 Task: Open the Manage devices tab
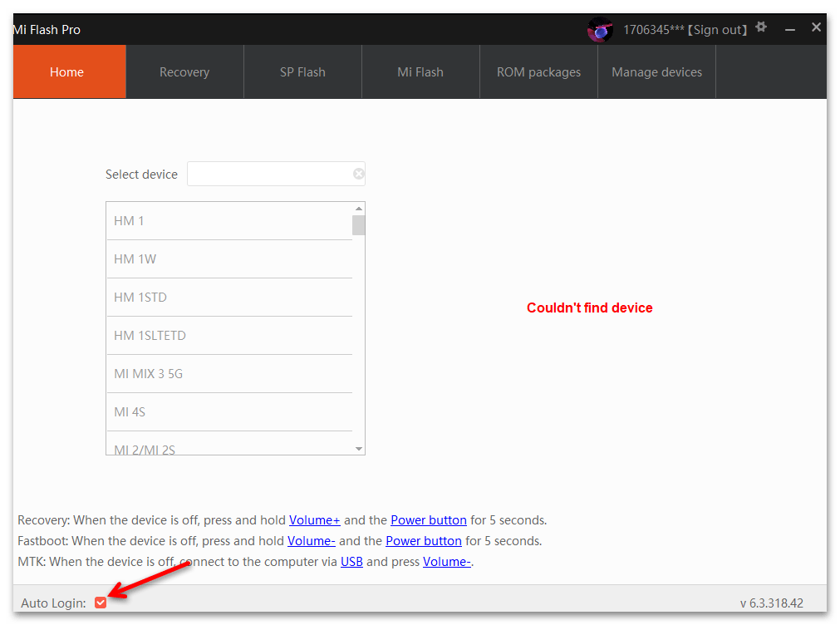(x=656, y=71)
